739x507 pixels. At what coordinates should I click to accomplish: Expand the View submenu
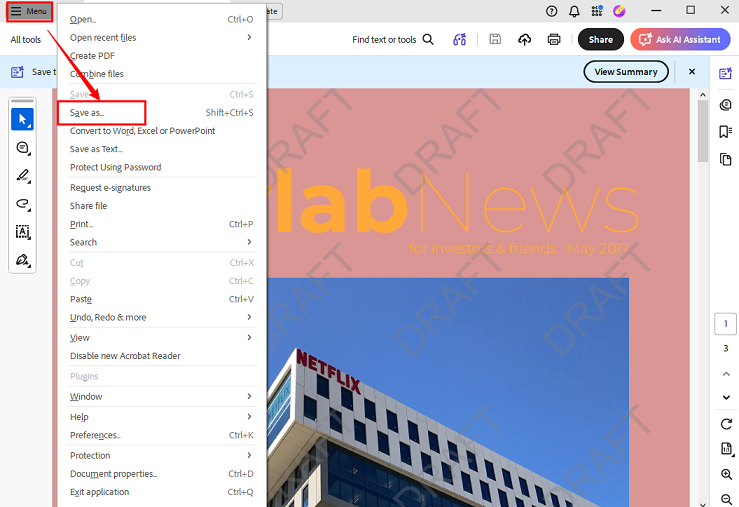tap(161, 337)
